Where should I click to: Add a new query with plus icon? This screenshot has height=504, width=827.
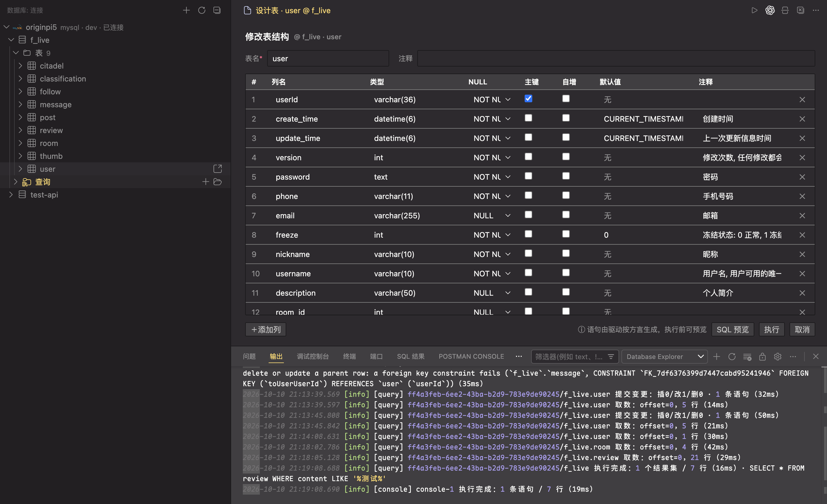coord(205,182)
